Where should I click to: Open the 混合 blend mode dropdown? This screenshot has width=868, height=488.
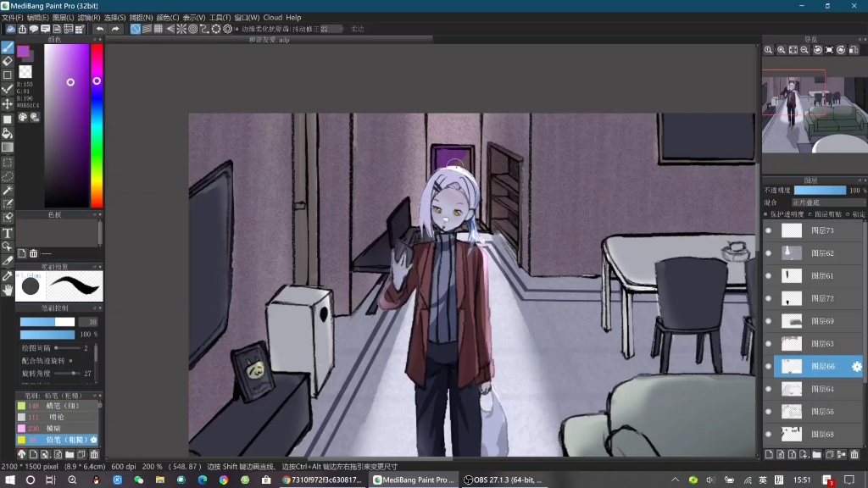(x=828, y=203)
